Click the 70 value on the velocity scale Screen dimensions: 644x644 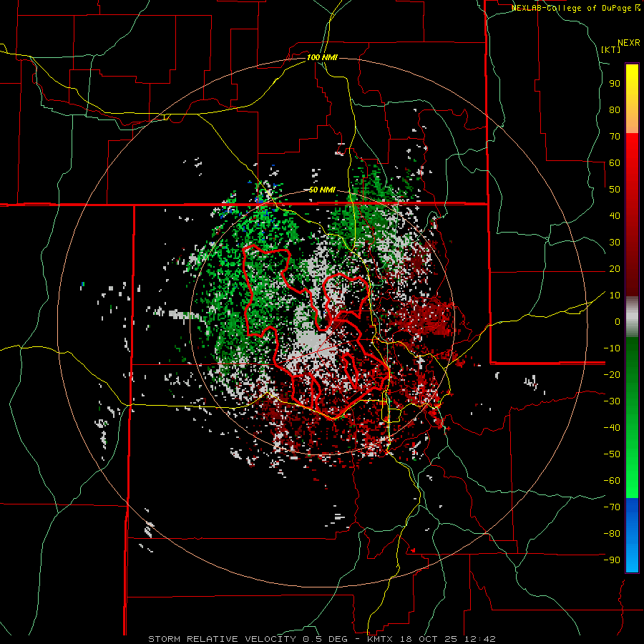[615, 137]
